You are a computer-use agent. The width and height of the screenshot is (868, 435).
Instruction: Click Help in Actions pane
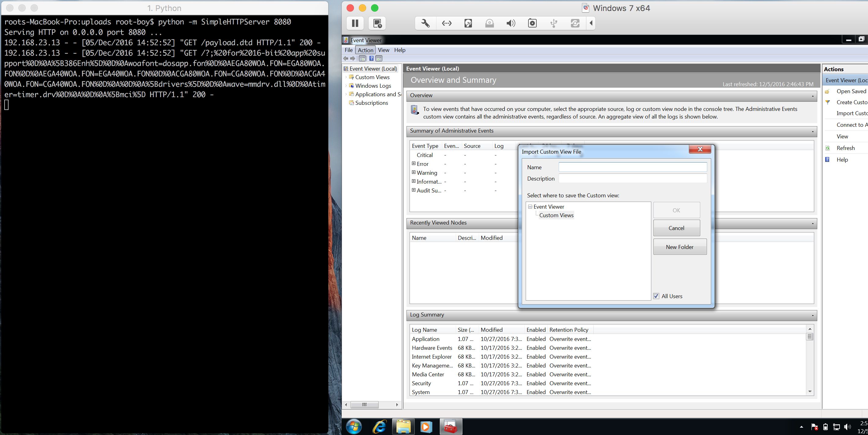click(x=842, y=159)
